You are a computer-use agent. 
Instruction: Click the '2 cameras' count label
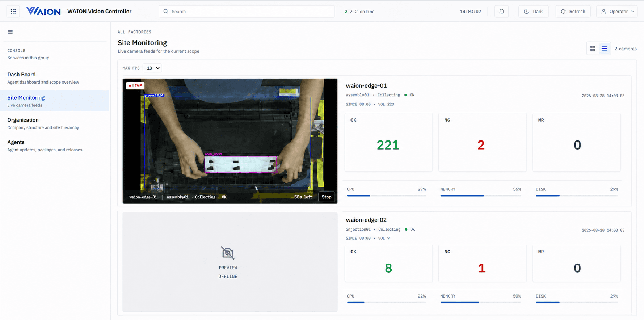626,49
